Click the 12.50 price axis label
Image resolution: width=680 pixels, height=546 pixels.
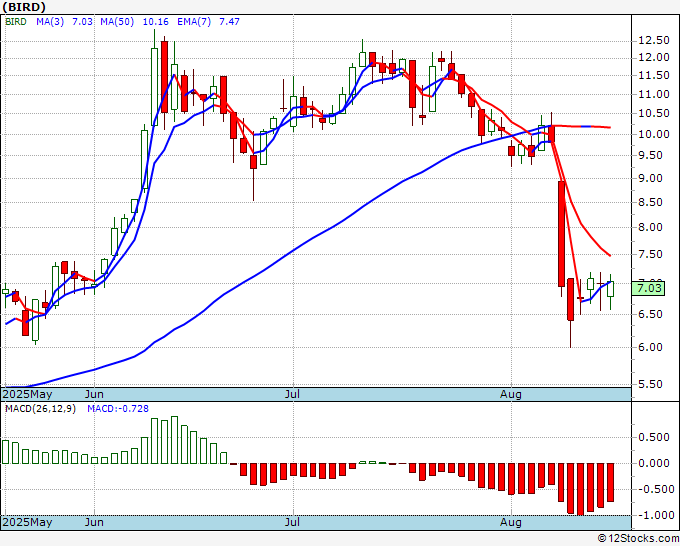(x=654, y=41)
